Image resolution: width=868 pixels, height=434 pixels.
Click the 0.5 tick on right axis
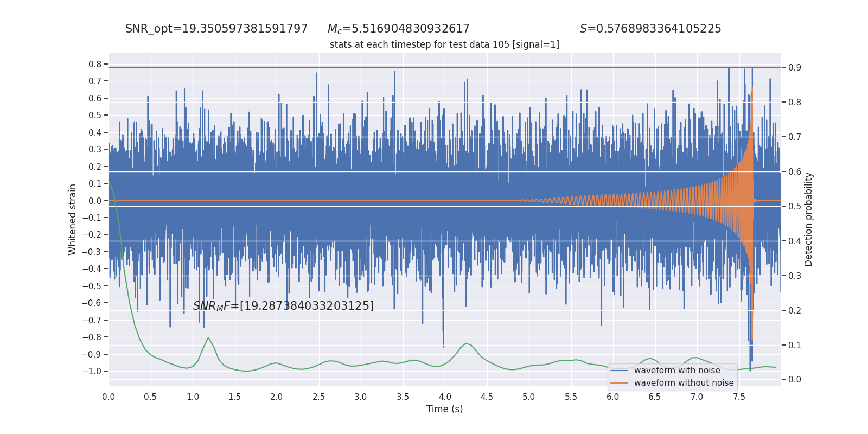(795, 206)
